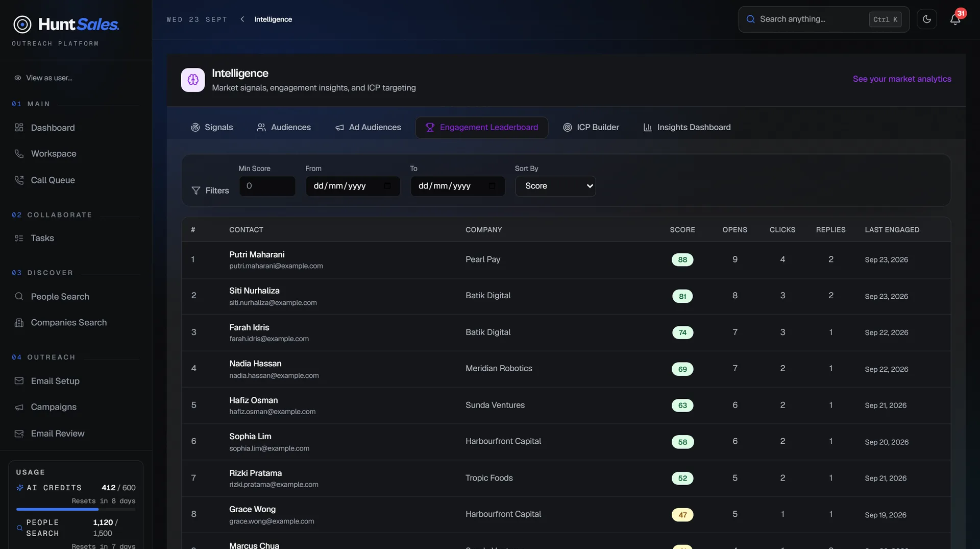The height and width of the screenshot is (549, 980).
Task: Go back using the breadcrumb chevron
Action: pos(242,19)
